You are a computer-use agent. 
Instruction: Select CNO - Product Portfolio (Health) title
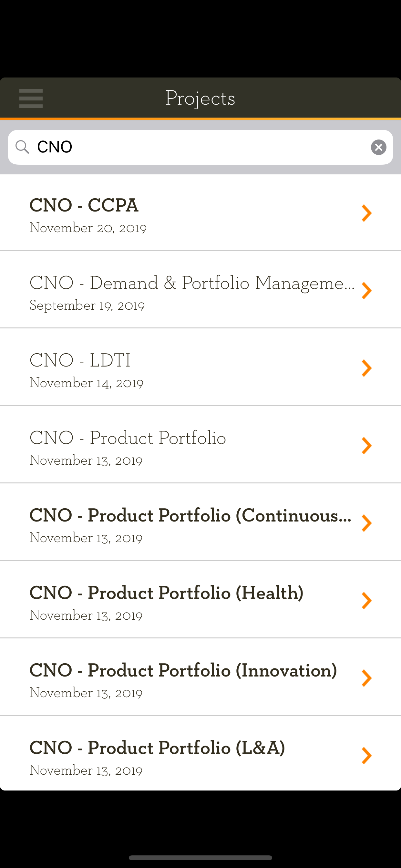(167, 593)
